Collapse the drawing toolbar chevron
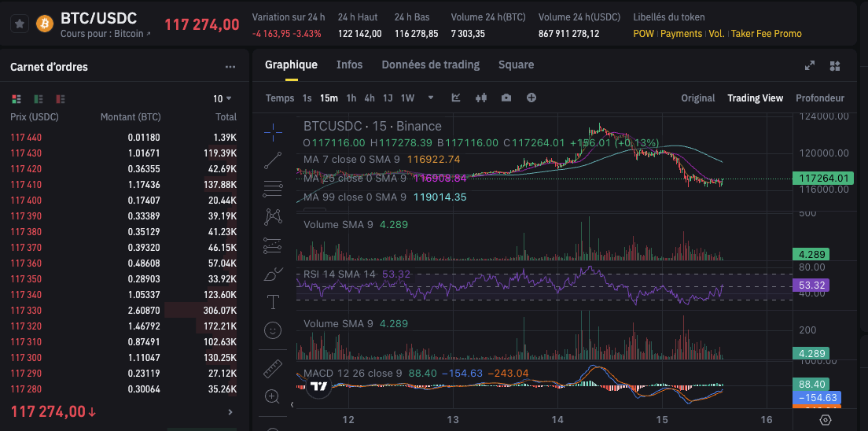This screenshot has height=431, width=868. [x=292, y=405]
